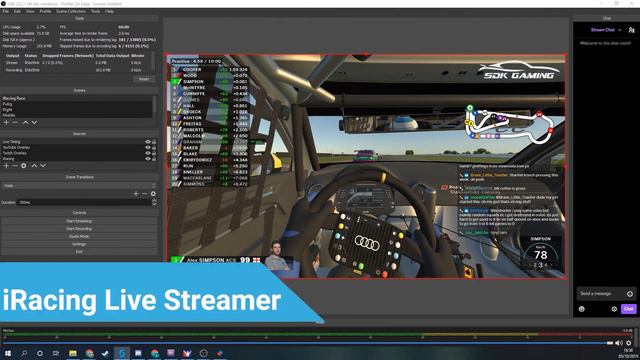Select the Right scene
Viewport: 640px width, 360px height.
[78, 110]
